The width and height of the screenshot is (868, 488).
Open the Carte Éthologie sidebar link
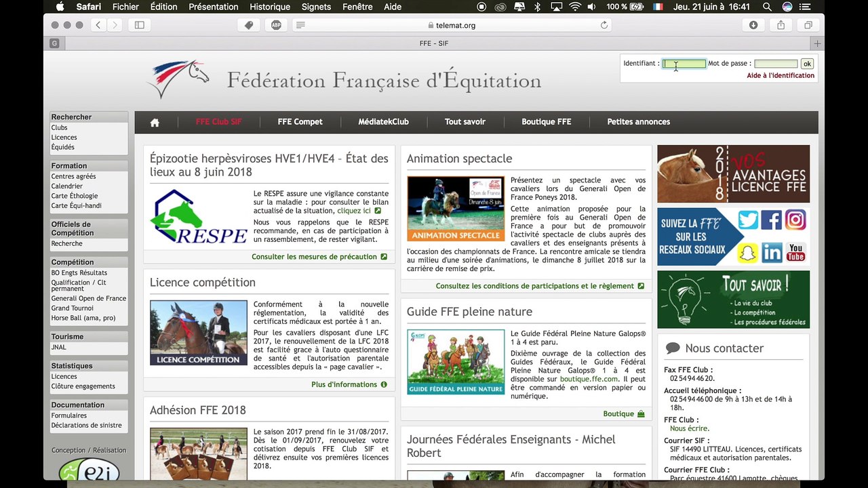coord(75,196)
